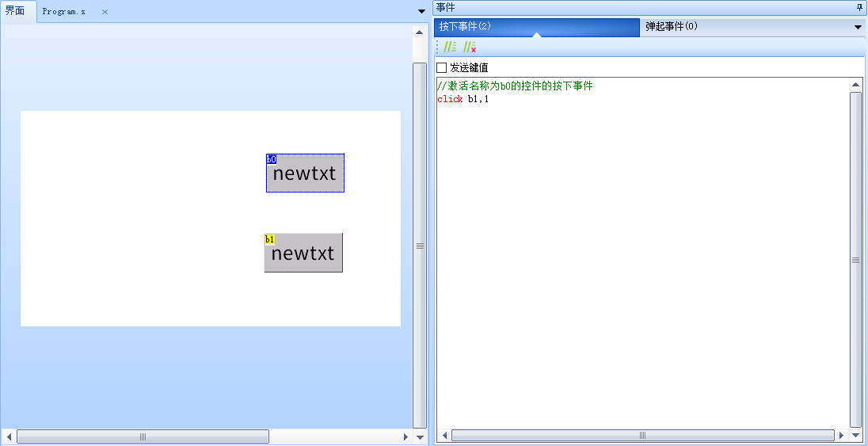
Task: Open the document tab list dropdown arrow
Action: (x=421, y=11)
